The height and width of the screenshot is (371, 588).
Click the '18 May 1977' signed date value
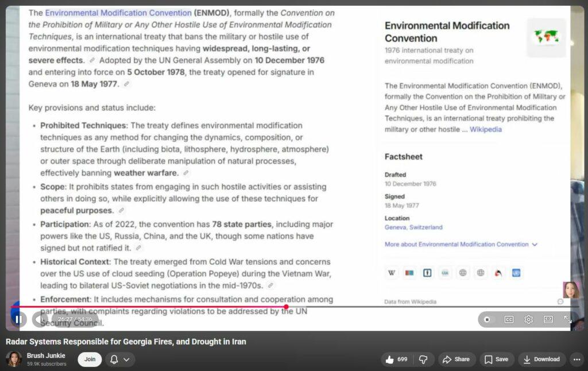pos(401,206)
